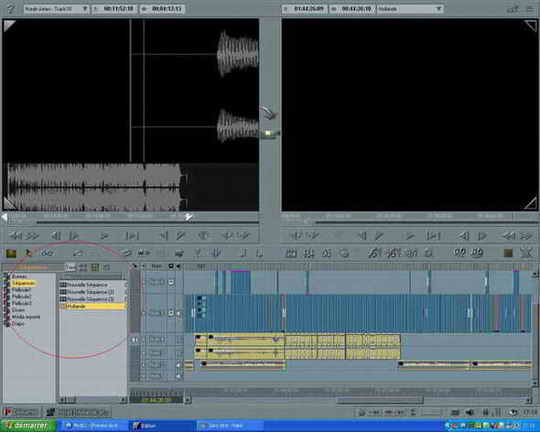
Task: Click the green thumbnail icon in left toolbar
Action: point(11,253)
